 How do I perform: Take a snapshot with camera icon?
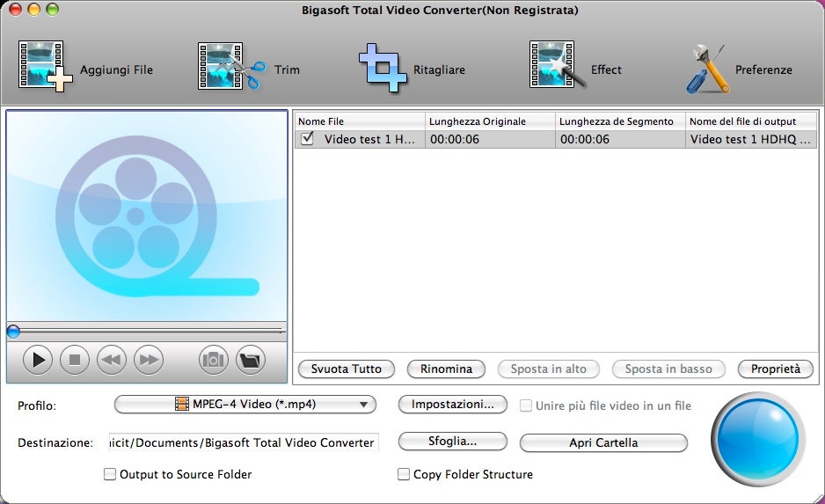click(x=213, y=360)
